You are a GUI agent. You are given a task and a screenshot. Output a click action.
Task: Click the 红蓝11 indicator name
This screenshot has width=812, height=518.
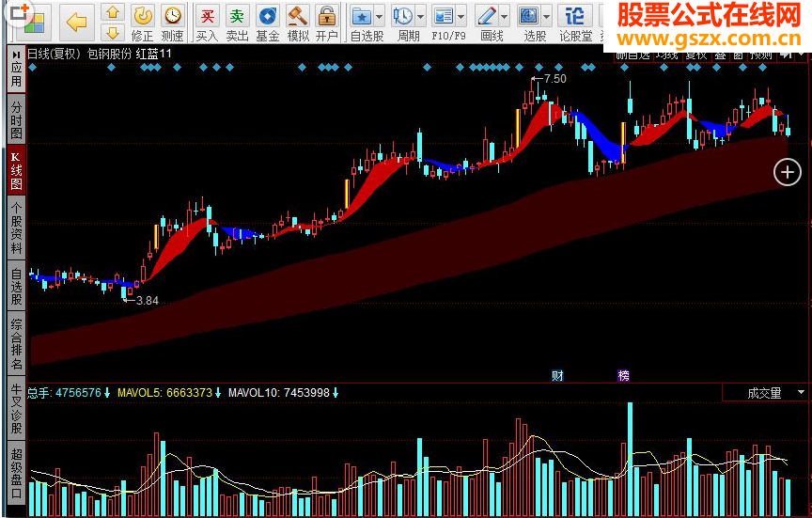point(154,54)
